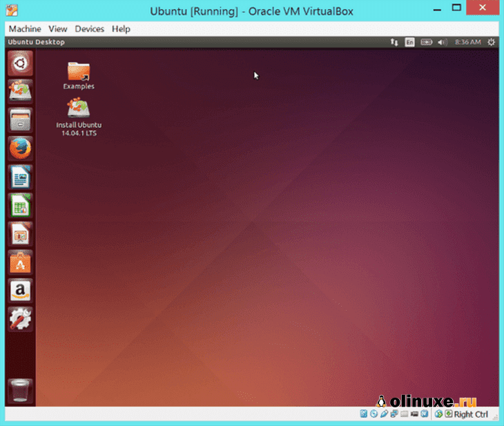Click the hard disk activity status icon
The height and width of the screenshot is (426, 504).
[x=364, y=414]
